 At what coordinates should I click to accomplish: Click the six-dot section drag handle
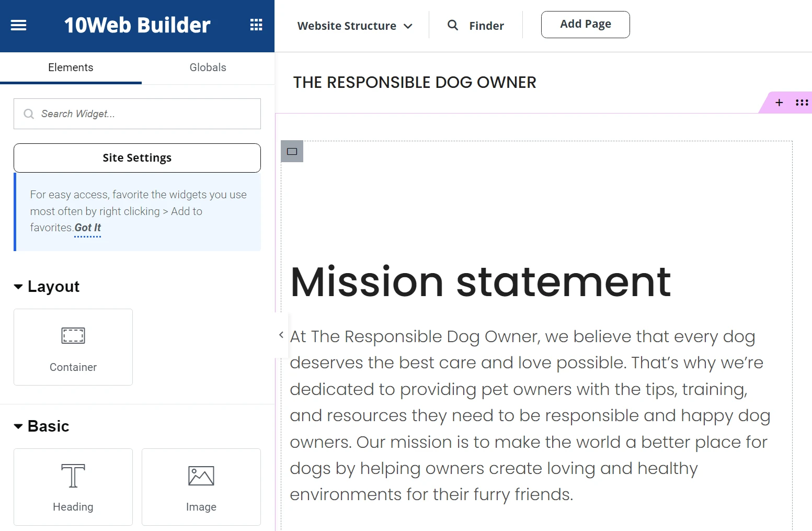click(x=802, y=103)
